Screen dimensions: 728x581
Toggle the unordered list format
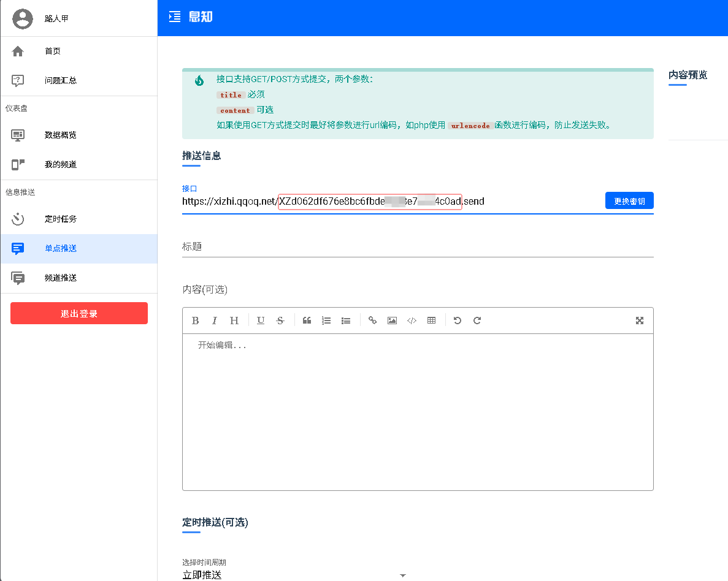pos(346,321)
